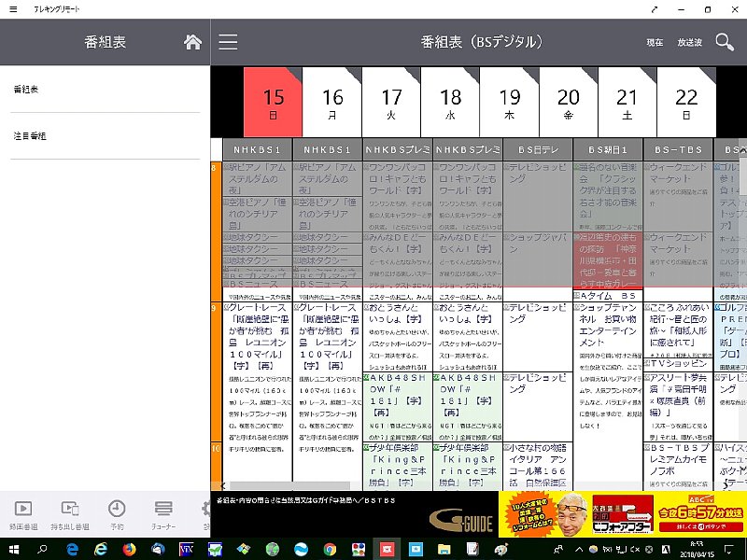
Task: Switch to date tab 17 Tuesday
Action: coord(391,102)
